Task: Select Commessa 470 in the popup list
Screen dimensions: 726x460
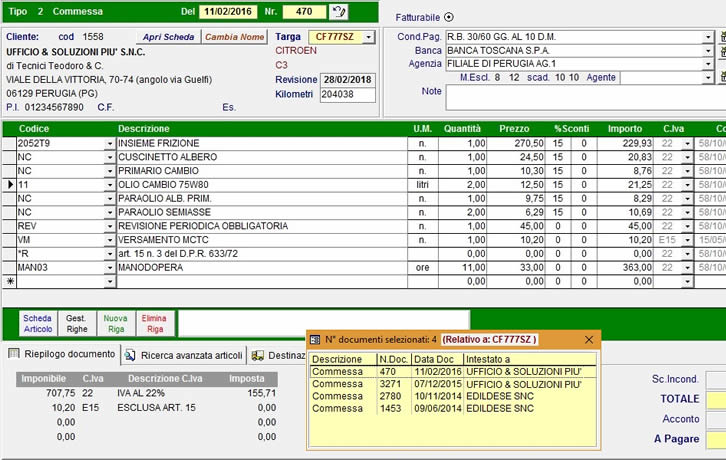Action: tap(452, 372)
